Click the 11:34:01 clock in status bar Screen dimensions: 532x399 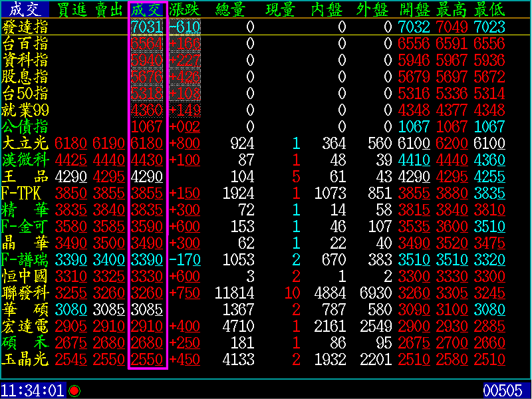(33, 390)
